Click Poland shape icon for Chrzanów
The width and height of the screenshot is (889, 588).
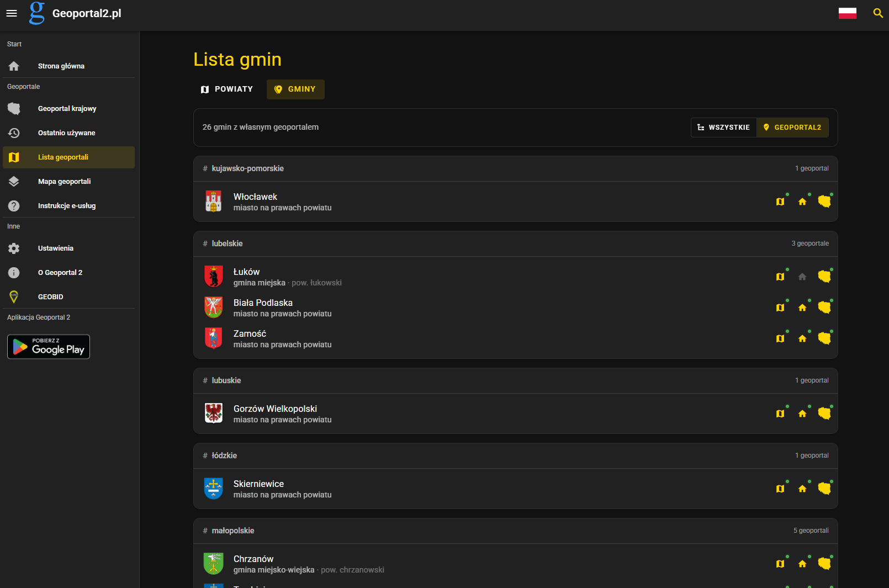pos(824,564)
